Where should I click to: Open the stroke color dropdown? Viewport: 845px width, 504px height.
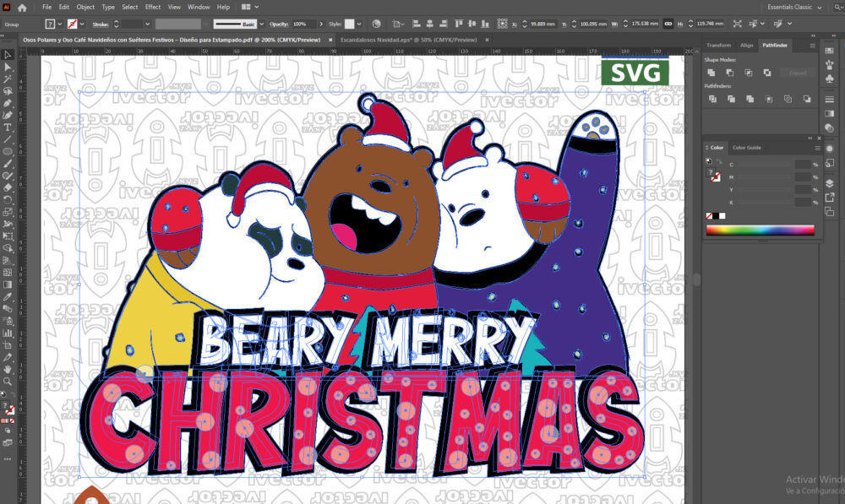coord(82,24)
